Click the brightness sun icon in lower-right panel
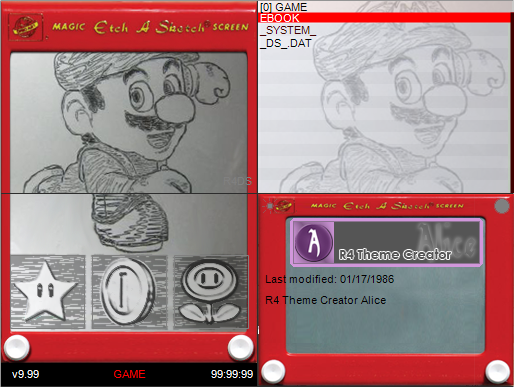This screenshot has height=387, width=515. tap(269, 206)
